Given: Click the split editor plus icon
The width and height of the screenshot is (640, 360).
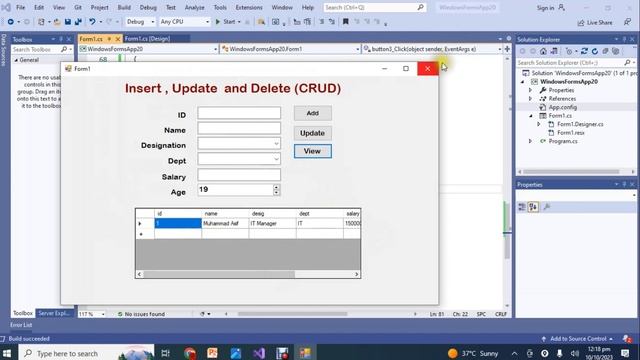Looking at the screenshot, I should 507,49.
